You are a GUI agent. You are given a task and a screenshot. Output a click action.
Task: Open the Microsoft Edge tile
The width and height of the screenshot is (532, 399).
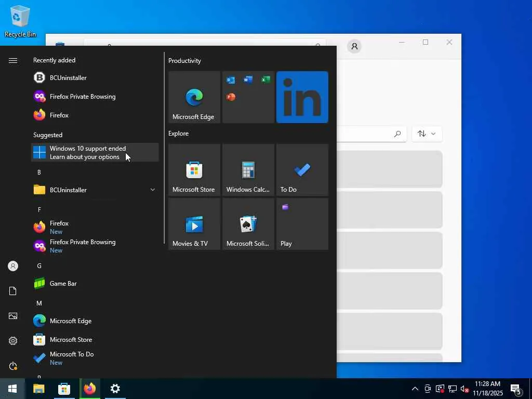[194, 97]
